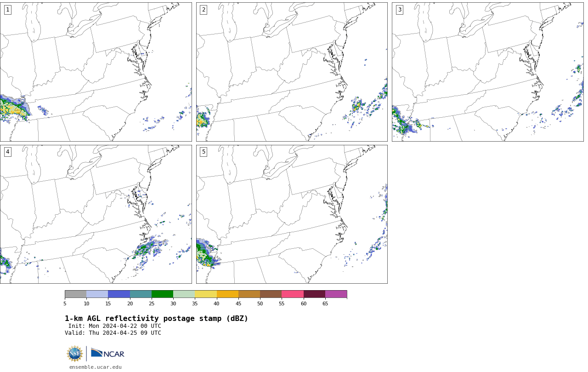Click the orange 40-45 dBZ swatch

tap(227, 294)
